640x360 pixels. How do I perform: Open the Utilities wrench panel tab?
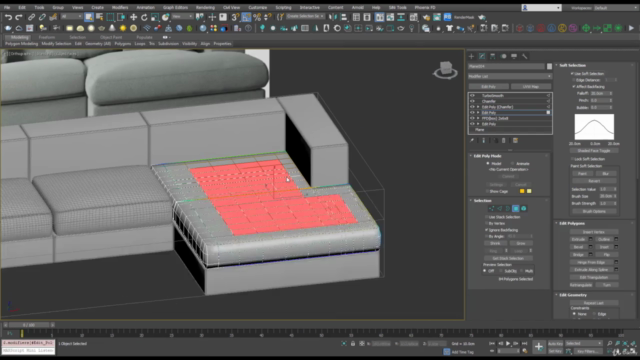[x=524, y=56]
